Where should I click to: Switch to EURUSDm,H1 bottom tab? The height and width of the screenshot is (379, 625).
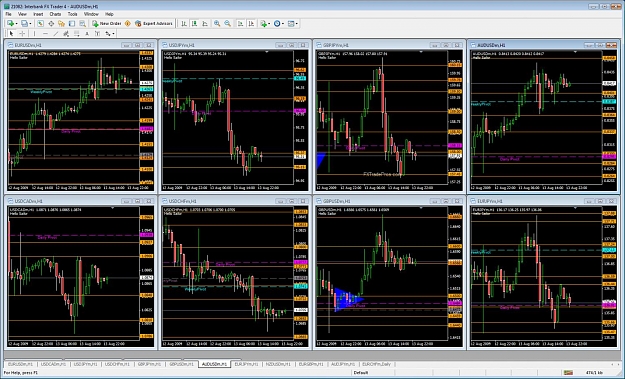coord(21,364)
